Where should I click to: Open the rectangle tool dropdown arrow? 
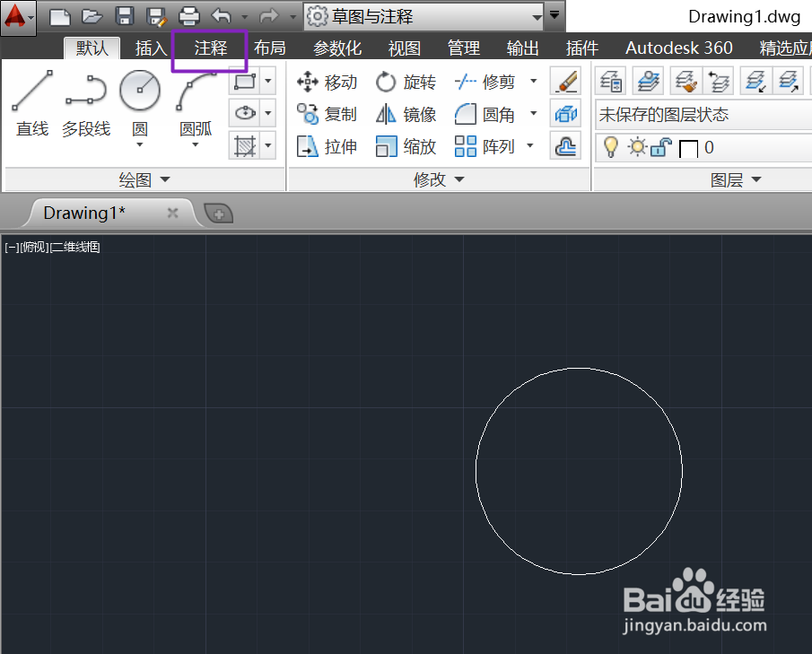click(267, 82)
